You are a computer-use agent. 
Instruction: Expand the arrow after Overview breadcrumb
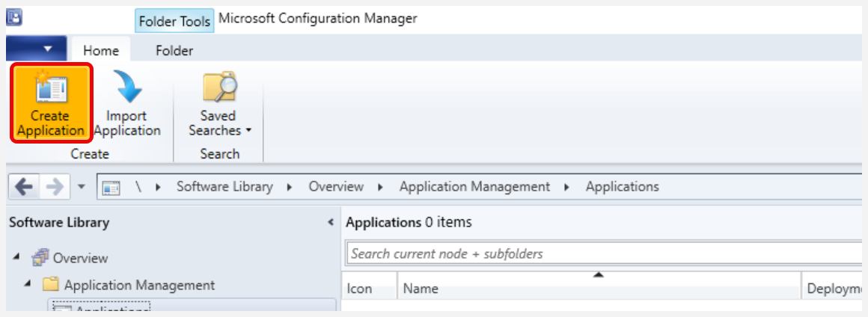380,187
